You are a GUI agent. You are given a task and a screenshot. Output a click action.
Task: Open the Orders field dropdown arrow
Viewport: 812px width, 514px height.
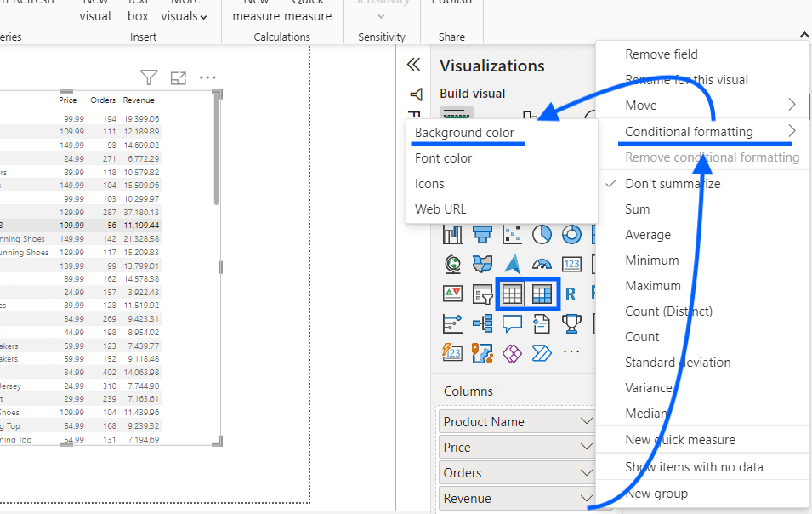(586, 472)
